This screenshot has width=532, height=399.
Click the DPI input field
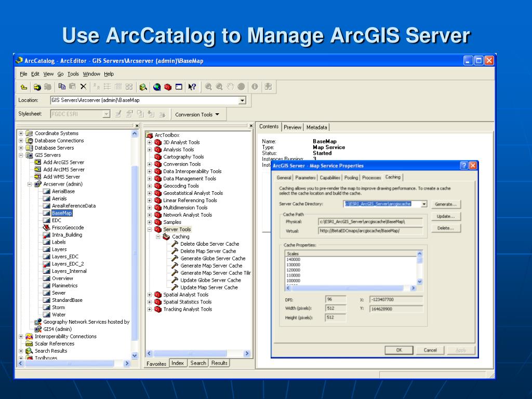tap(336, 299)
